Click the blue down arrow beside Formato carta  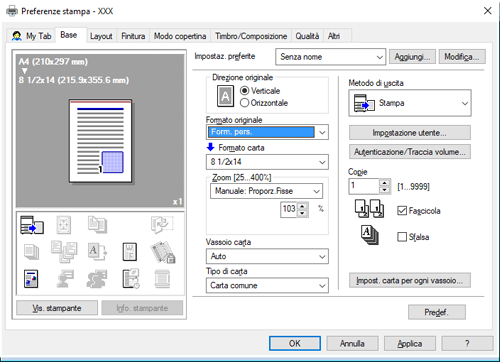coord(210,147)
